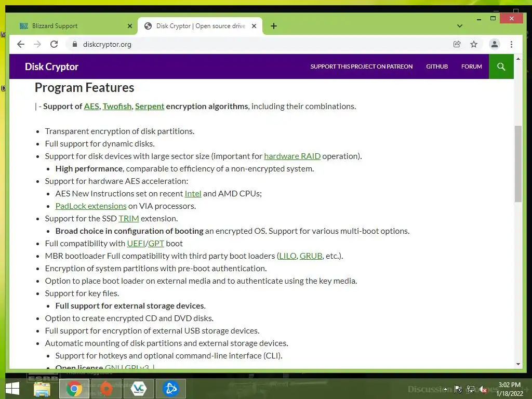The image size is (532, 399).
Task: Select the Disk Cryptor tab
Action: (x=200, y=26)
